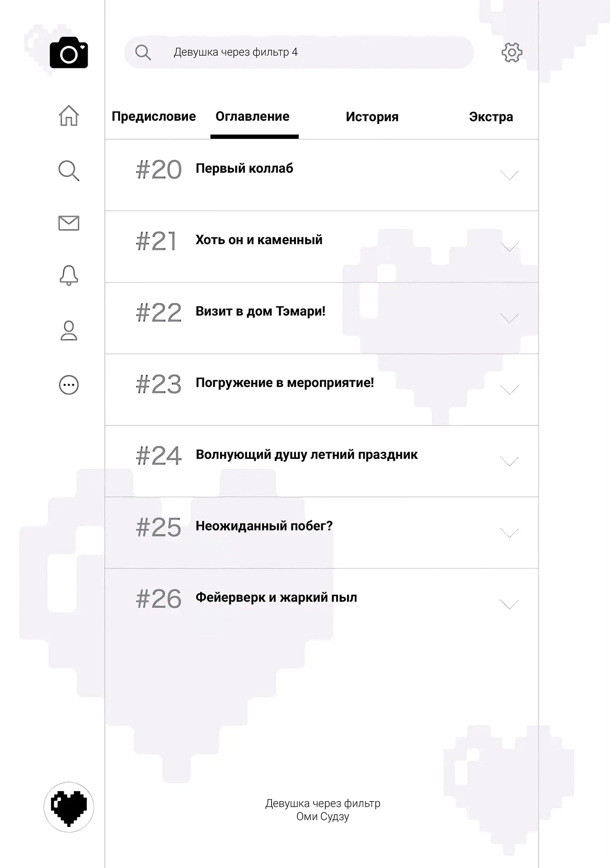Expand chapter #20 Первый коллаб chevron

point(509,175)
